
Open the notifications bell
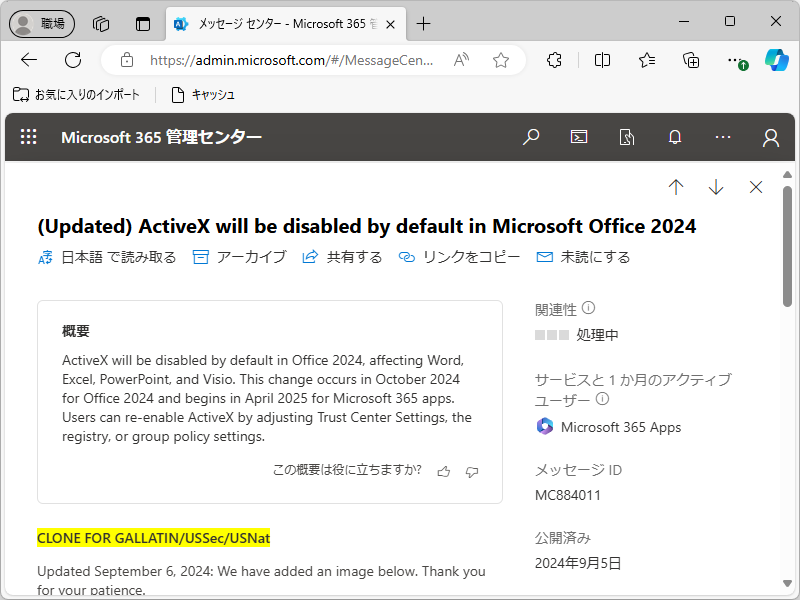click(x=675, y=138)
